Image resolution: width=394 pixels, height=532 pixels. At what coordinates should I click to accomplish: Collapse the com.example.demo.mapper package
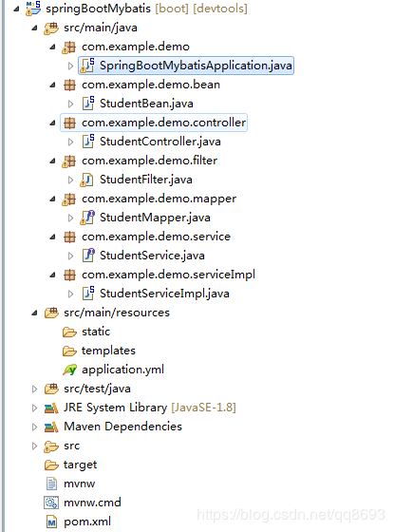52,199
